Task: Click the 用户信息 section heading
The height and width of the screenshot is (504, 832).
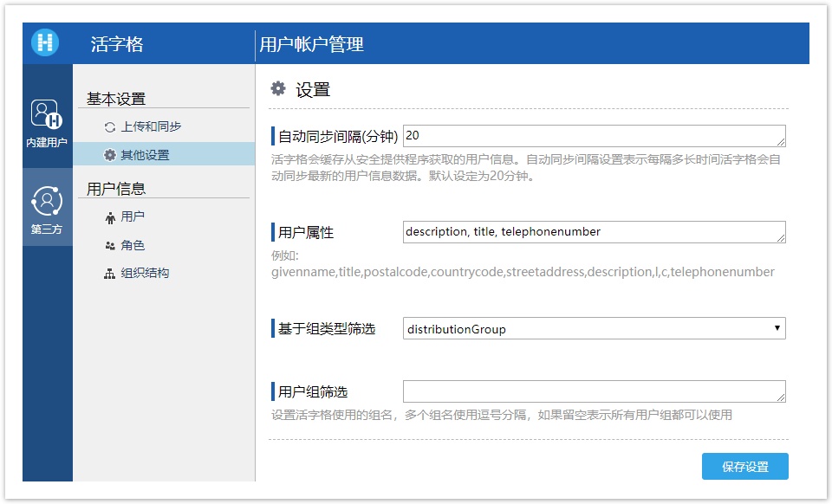Action: click(x=116, y=189)
